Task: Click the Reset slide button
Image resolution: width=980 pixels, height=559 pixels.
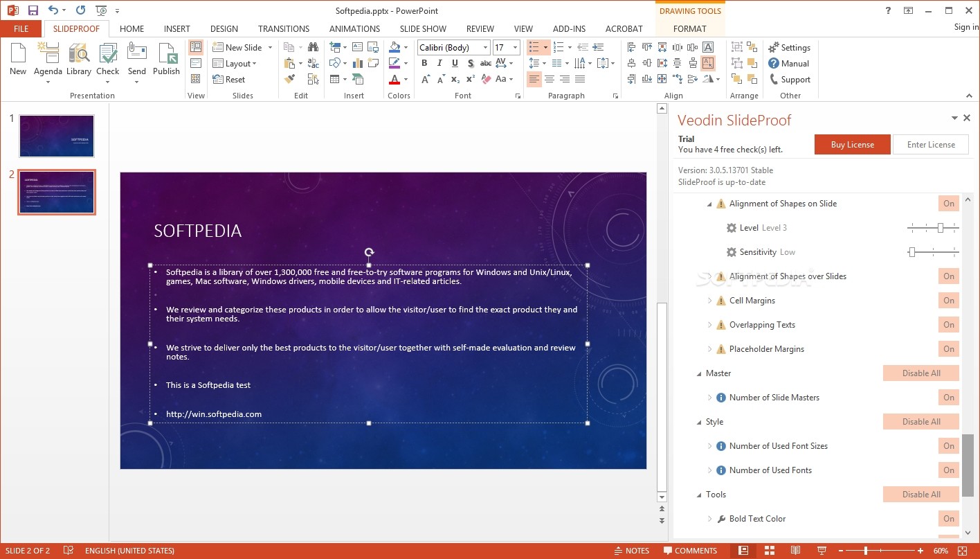Action: click(x=228, y=80)
